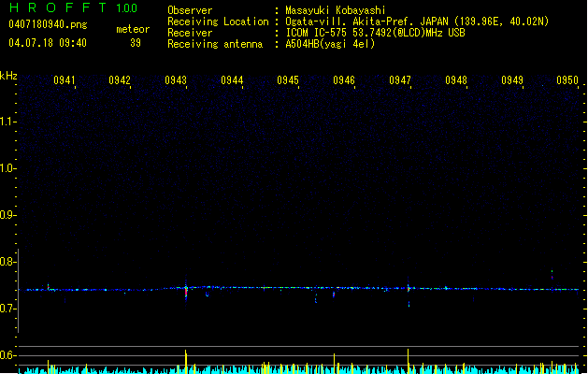Click the kHz axis unit label
588x374 pixels.
click(x=8, y=76)
